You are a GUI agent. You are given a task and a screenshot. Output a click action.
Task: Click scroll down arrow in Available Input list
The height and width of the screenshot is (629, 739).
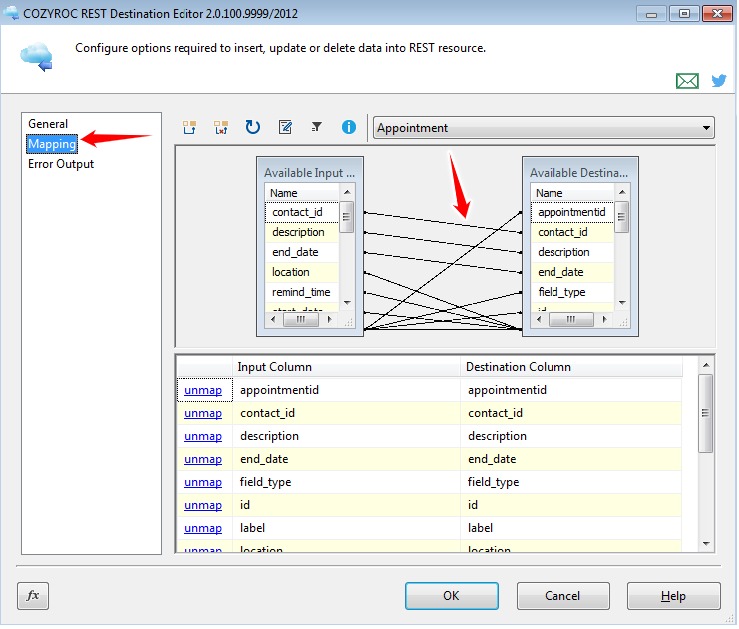click(x=347, y=303)
